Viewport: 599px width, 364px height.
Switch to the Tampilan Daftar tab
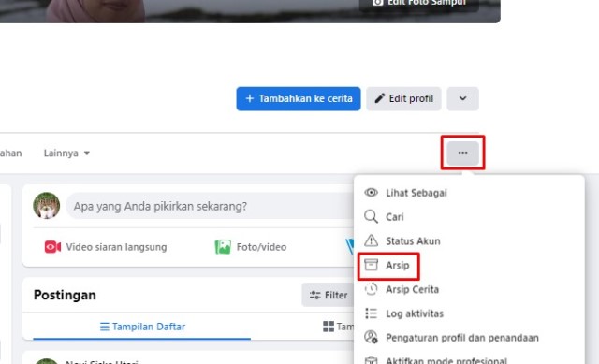[x=142, y=327]
